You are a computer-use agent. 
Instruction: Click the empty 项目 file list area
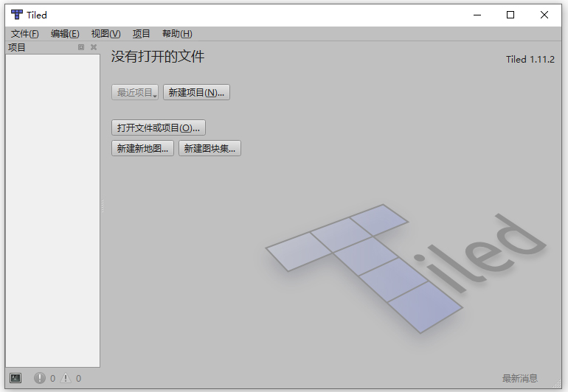(x=52, y=211)
